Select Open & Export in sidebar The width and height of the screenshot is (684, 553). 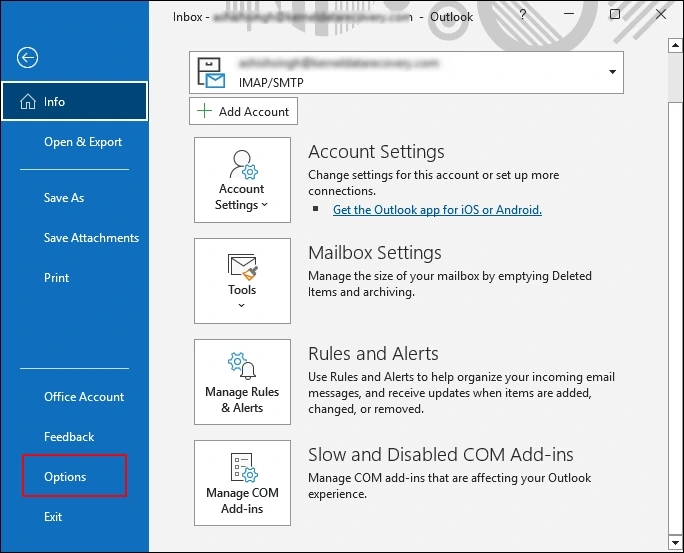pos(83,142)
